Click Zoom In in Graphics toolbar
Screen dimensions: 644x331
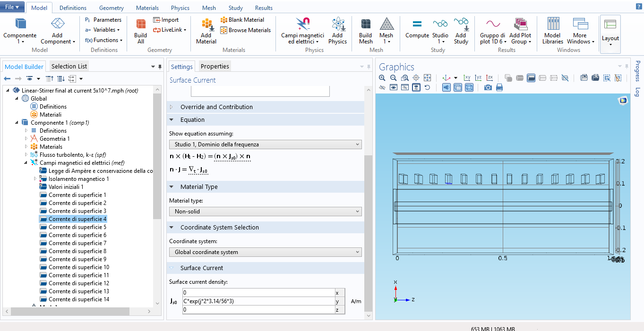pos(382,78)
